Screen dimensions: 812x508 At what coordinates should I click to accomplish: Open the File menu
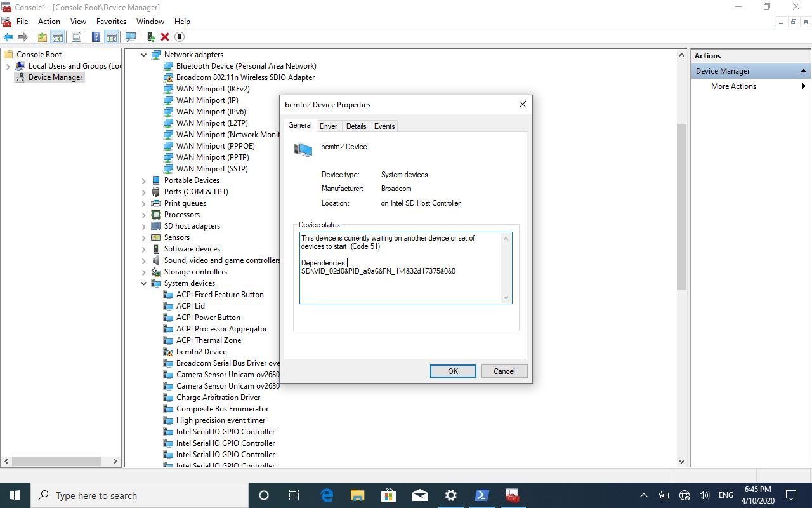[x=22, y=22]
